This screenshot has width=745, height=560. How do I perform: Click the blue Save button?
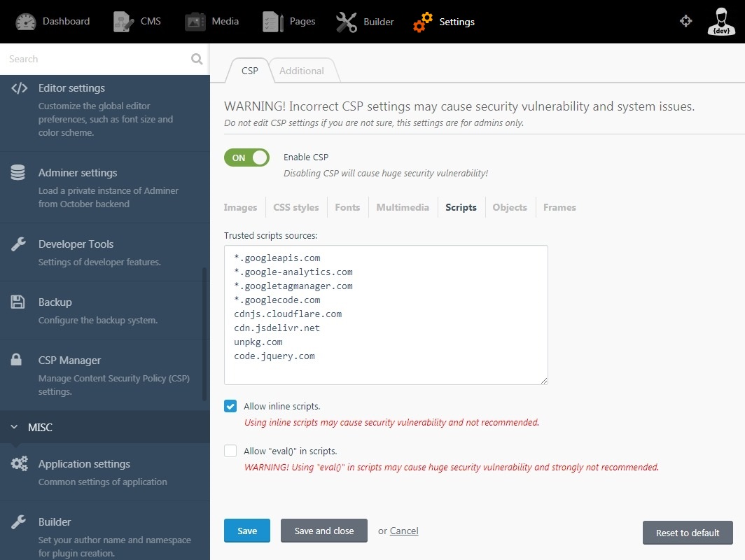coord(247,531)
